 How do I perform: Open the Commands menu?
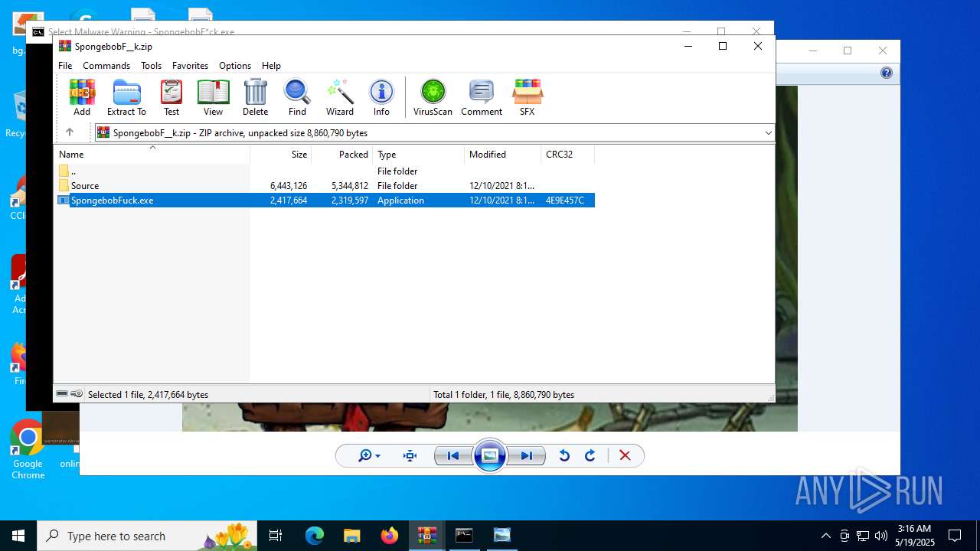pos(106,66)
